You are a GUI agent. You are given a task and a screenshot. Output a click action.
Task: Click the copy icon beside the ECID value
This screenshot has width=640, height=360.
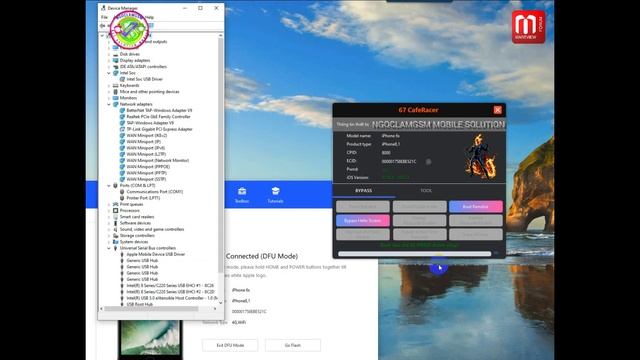point(428,162)
